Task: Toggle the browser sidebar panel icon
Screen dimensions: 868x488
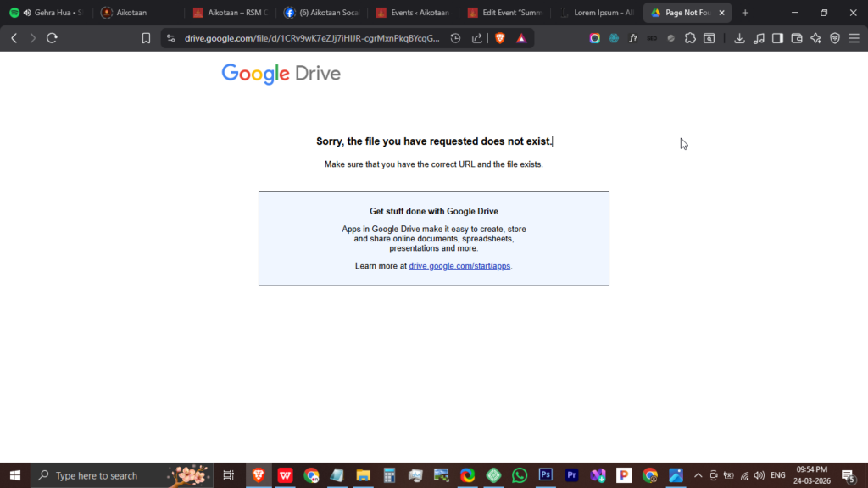Action: coord(777,38)
